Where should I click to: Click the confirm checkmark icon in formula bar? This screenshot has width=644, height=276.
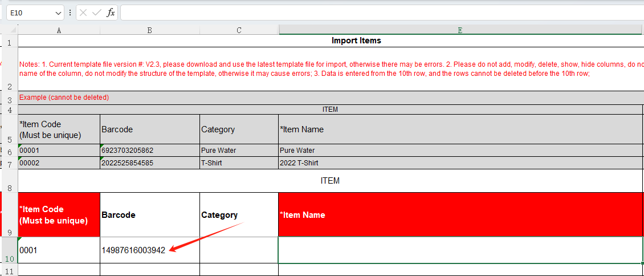click(x=97, y=13)
